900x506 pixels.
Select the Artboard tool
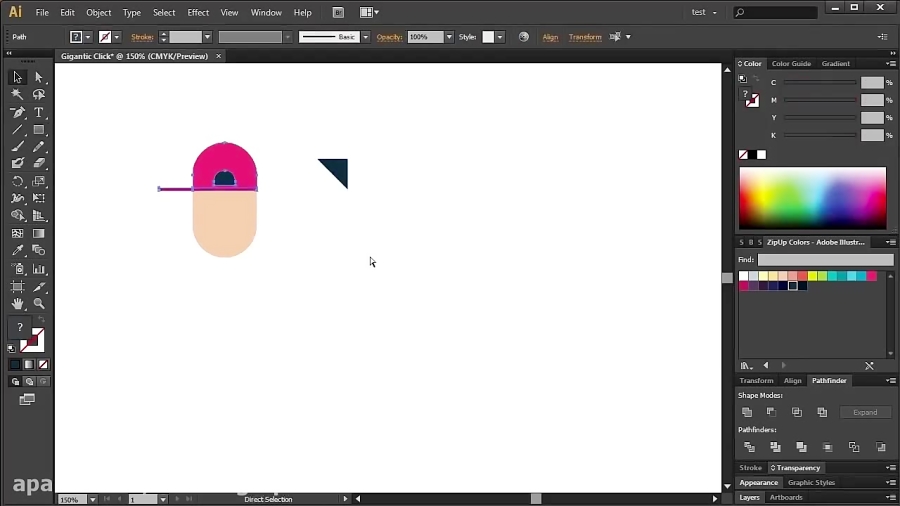(17, 287)
